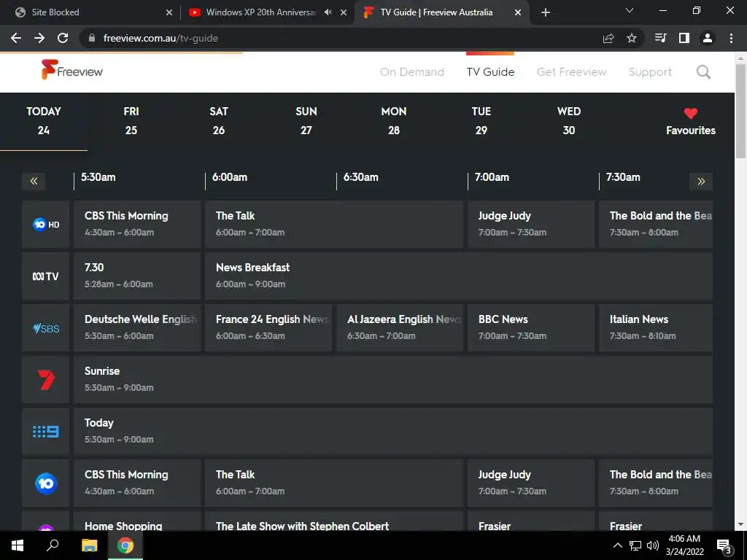Open Chrome side panel icon
Screen dimensions: 747x560
[684, 38]
